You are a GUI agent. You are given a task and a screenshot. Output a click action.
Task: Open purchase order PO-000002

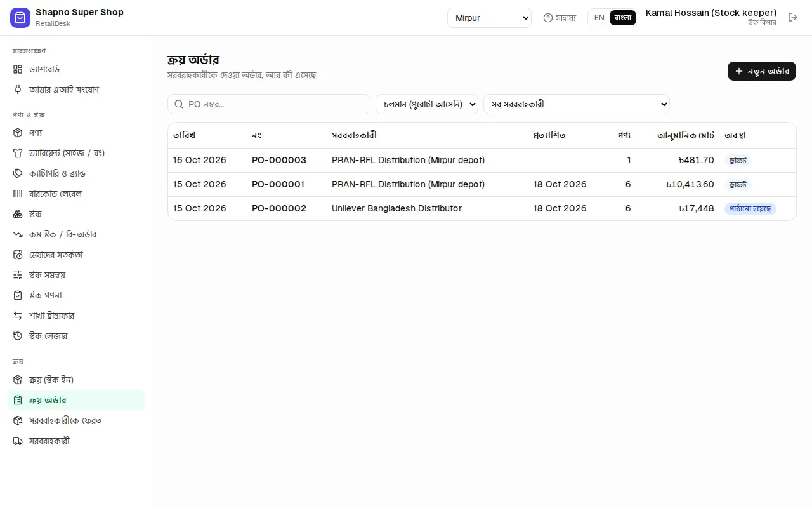[279, 208]
